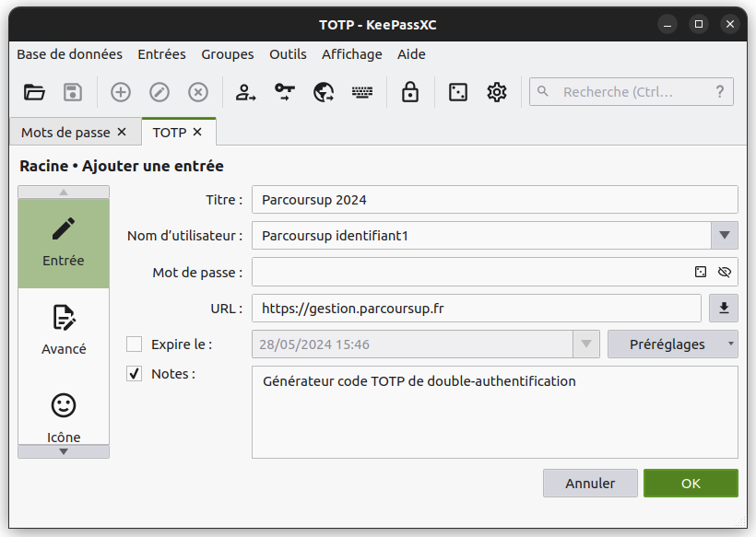Confirm the entry with OK
The height and width of the screenshot is (537, 756).
coord(691,483)
